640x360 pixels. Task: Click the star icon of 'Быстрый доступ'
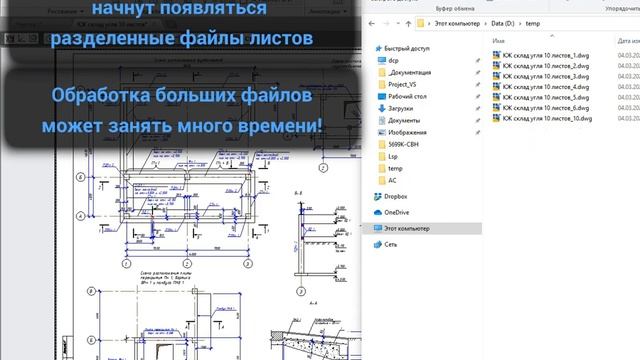tap(378, 49)
